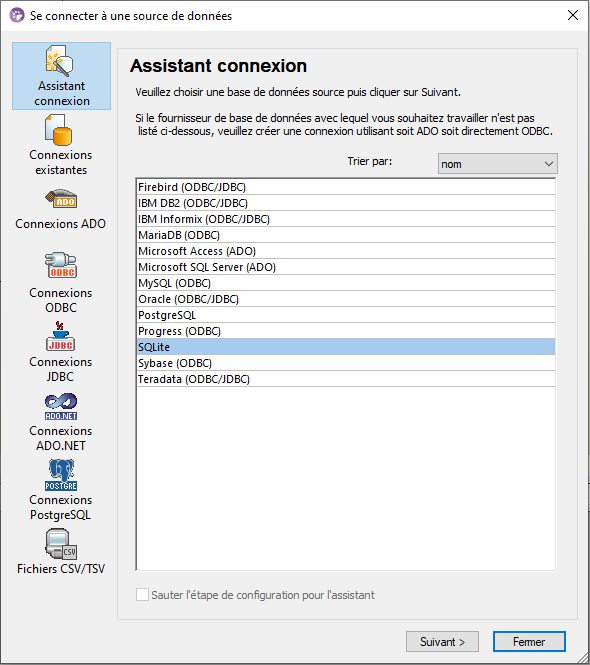Open the Connexions ADO.NET icon
This screenshot has width=590, height=665.
(x=61, y=407)
